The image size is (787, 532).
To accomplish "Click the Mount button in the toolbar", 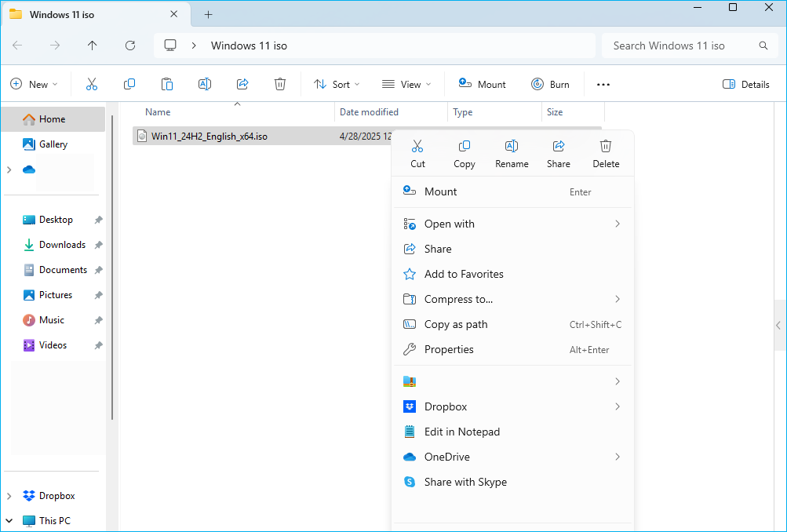I will coord(482,84).
